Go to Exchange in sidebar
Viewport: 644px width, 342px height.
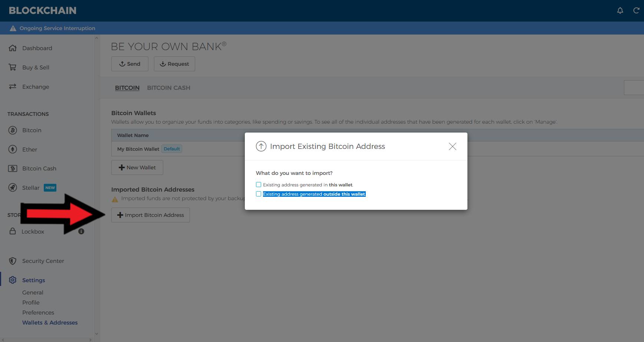(36, 87)
